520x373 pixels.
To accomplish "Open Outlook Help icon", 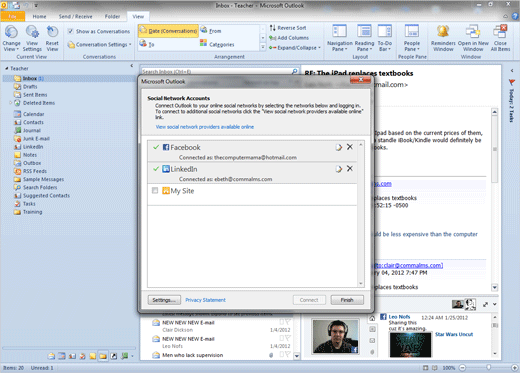I will [515, 16].
